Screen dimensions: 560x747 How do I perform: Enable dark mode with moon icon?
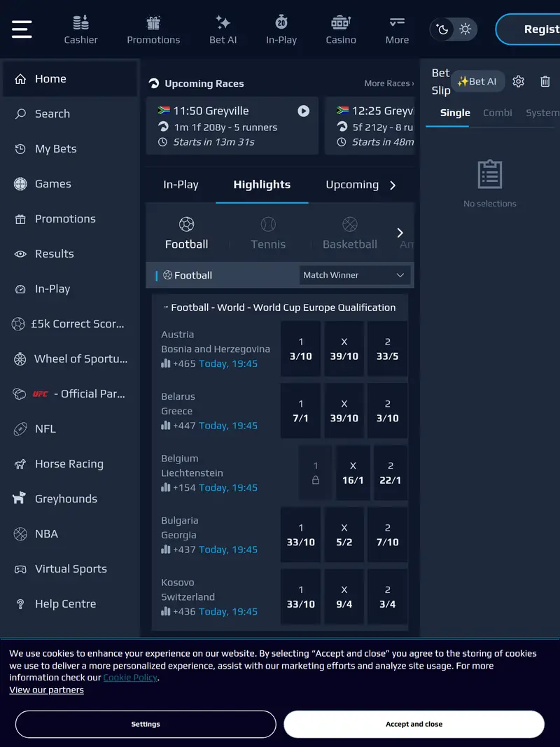point(442,30)
